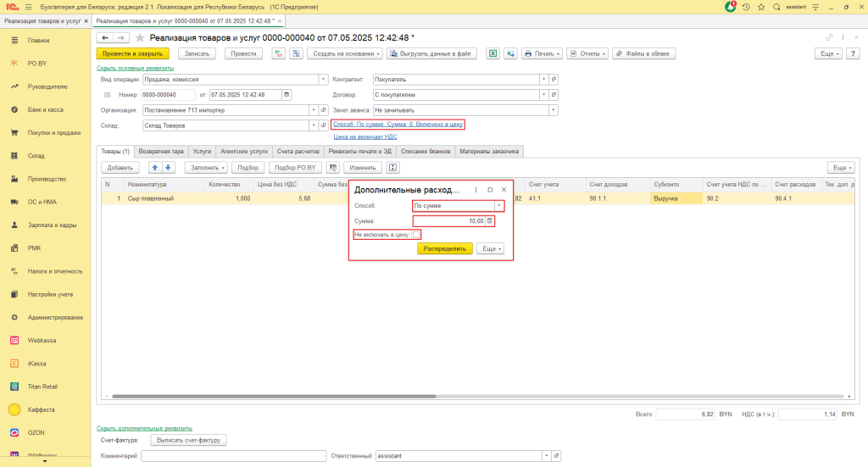This screenshot has width=868, height=467.
Task: Switch to Списание бланков tab
Action: point(426,151)
